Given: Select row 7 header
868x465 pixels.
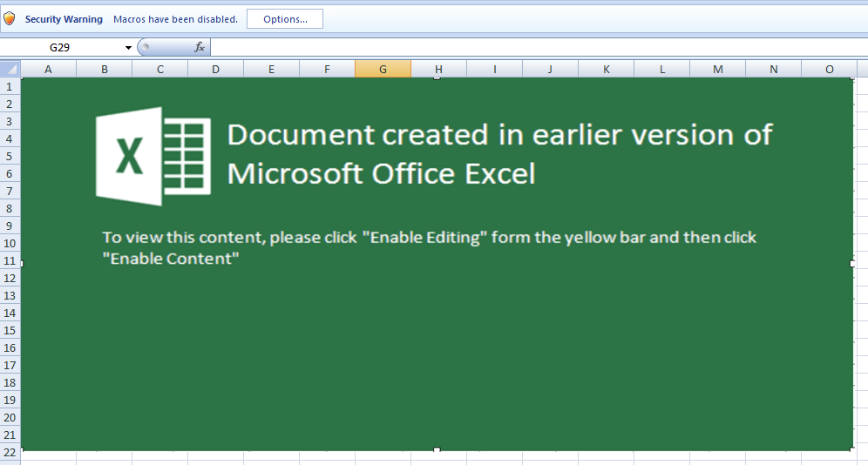Looking at the screenshot, I should tap(10, 192).
